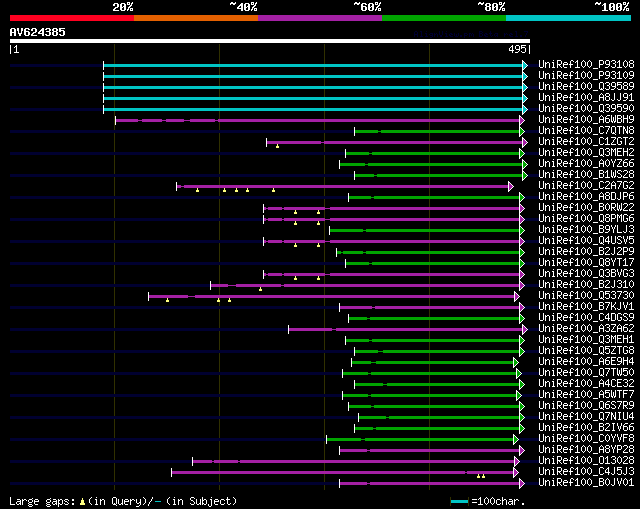Screen dimensions: 640x509
Task: Click the orange ~40% identity color bar
Action: 196,18
